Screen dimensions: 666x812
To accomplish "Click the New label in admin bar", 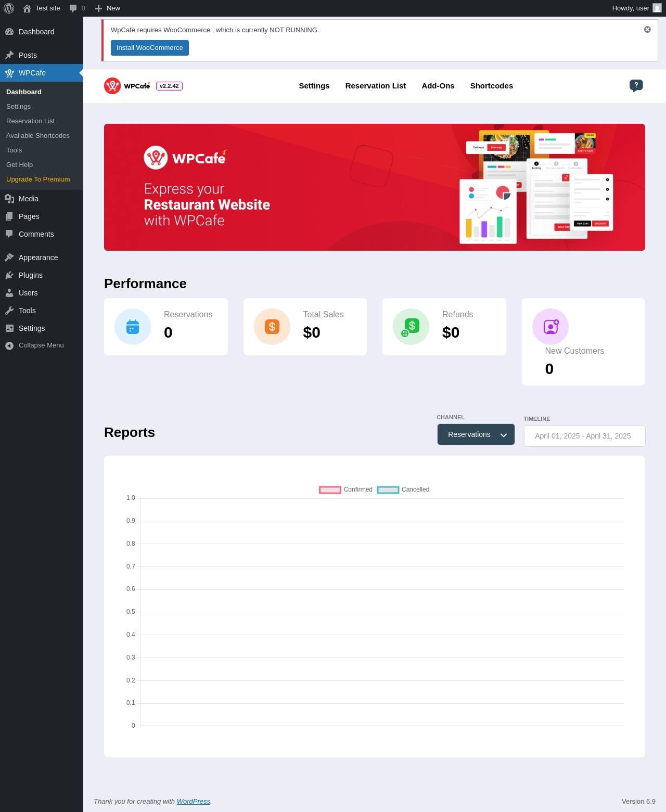I will pos(113,8).
